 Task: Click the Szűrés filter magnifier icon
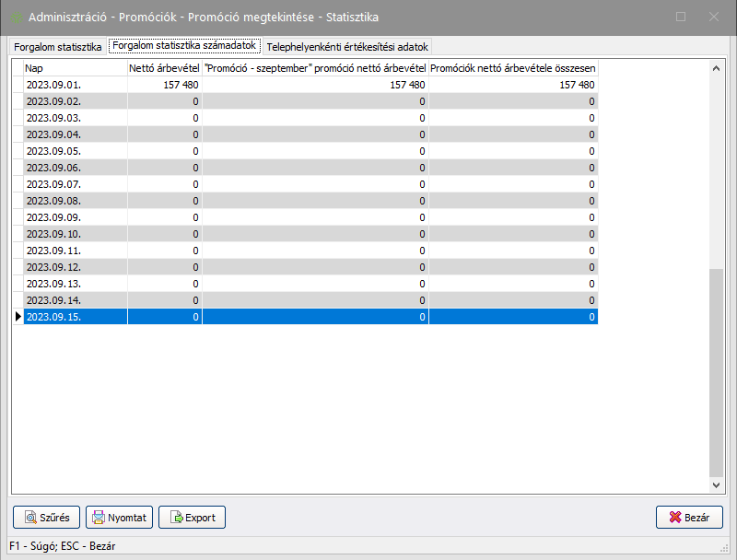30,518
